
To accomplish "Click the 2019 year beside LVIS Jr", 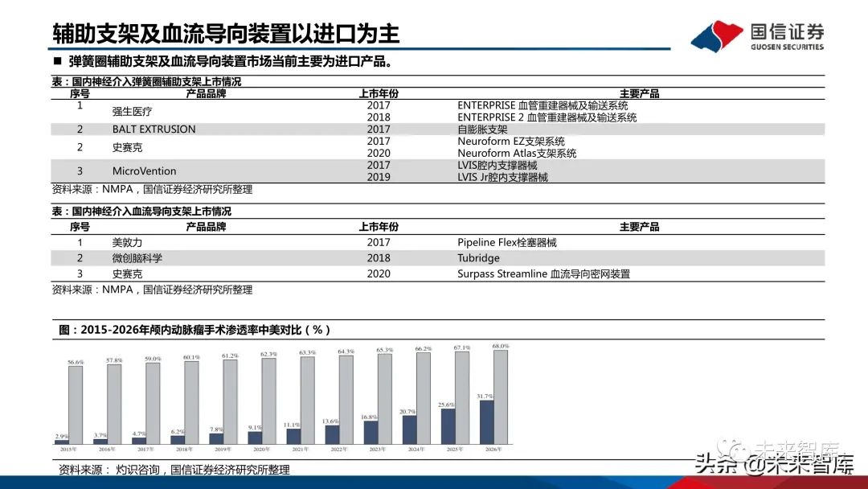I will click(379, 177).
